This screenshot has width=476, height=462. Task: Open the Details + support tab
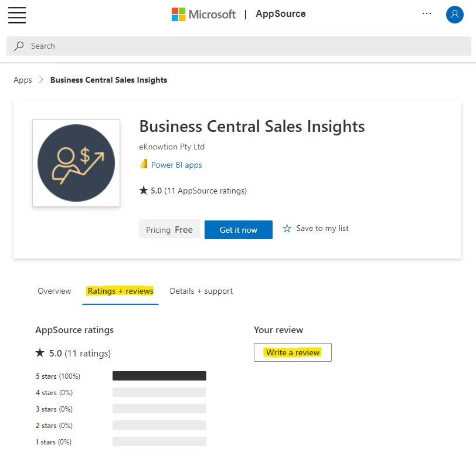click(x=201, y=291)
